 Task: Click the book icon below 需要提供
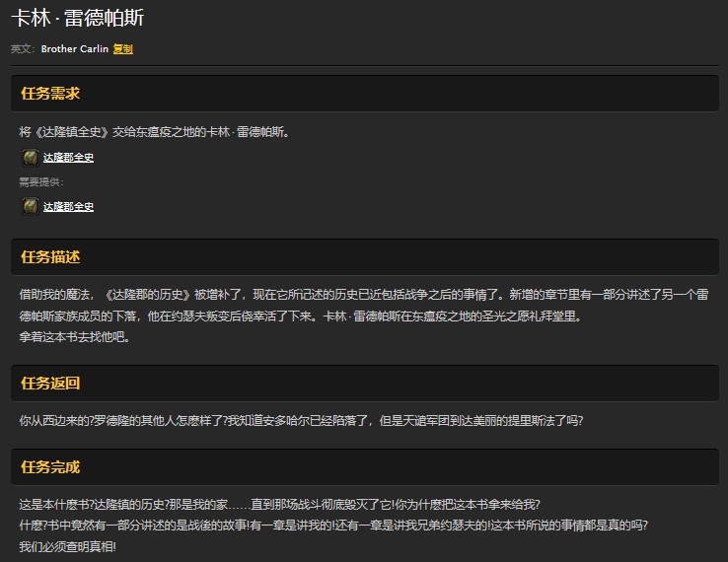click(x=30, y=206)
